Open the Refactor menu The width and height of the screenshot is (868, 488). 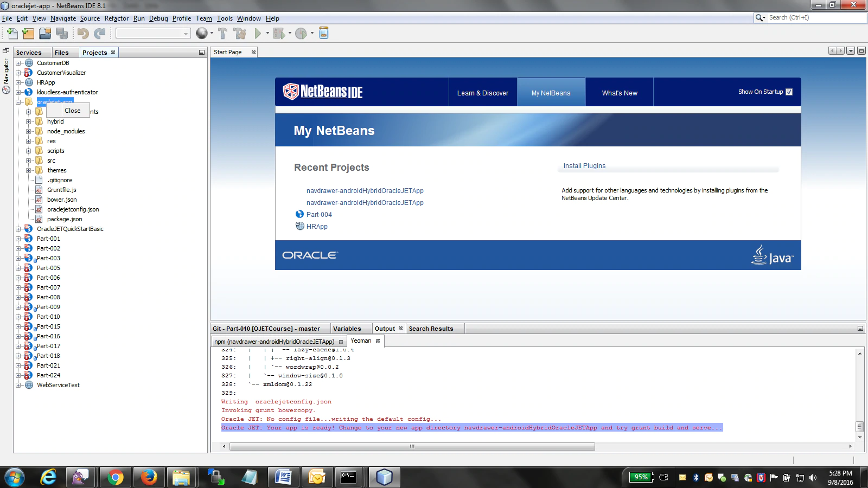coord(117,18)
